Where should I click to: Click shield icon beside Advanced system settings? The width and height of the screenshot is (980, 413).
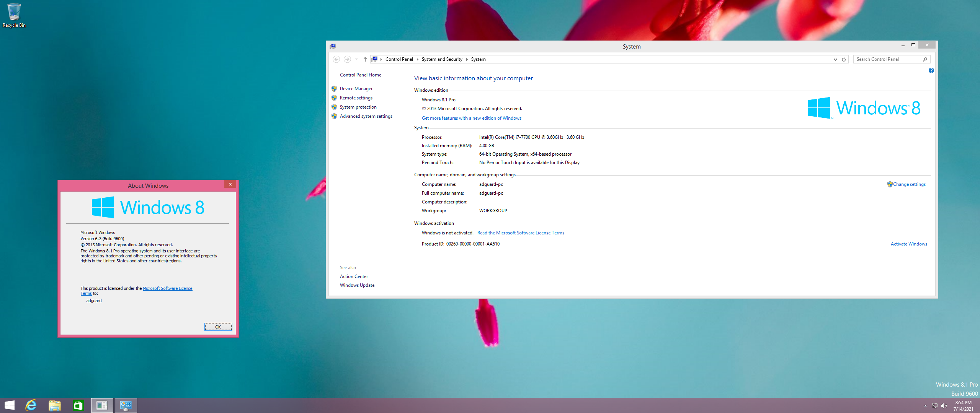click(x=334, y=116)
